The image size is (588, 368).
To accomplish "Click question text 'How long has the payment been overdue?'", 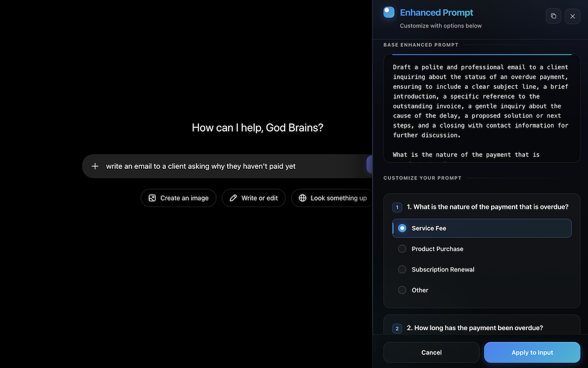I will (475, 328).
